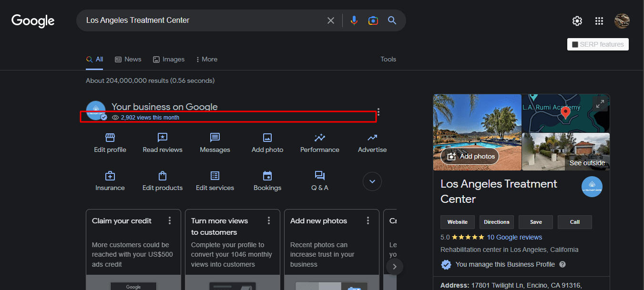
Task: Open Turn more views card menu
Action: pos(269,220)
